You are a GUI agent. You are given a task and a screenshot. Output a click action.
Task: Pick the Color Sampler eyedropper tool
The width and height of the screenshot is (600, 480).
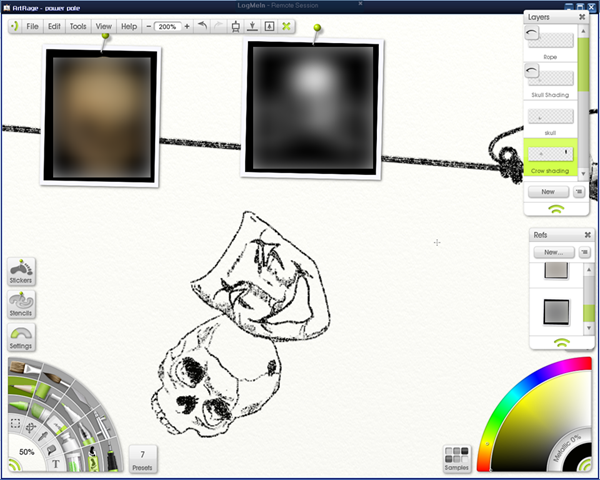43,436
